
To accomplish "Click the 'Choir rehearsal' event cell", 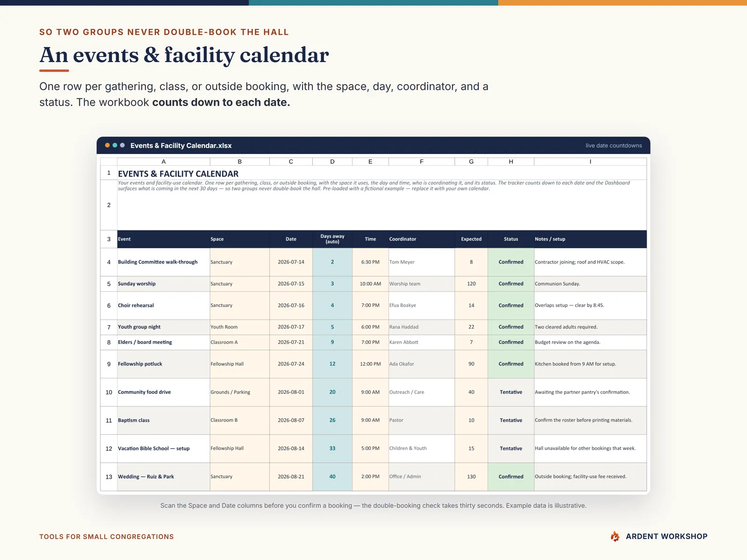I will coord(163,306).
